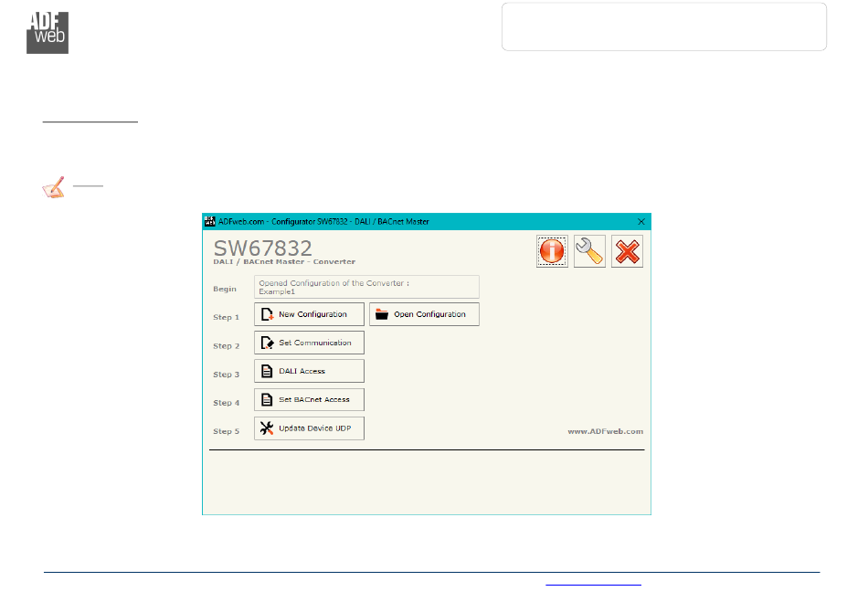Viewport: 868px width, 602px height.
Task: Click the Opened Configuration Example1 field
Action: [x=366, y=287]
